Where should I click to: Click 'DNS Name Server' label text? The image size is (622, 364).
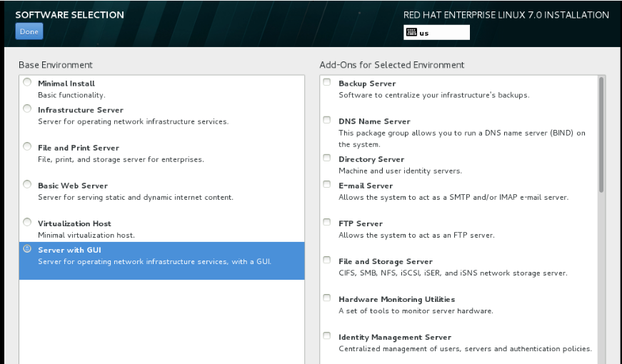pos(374,121)
